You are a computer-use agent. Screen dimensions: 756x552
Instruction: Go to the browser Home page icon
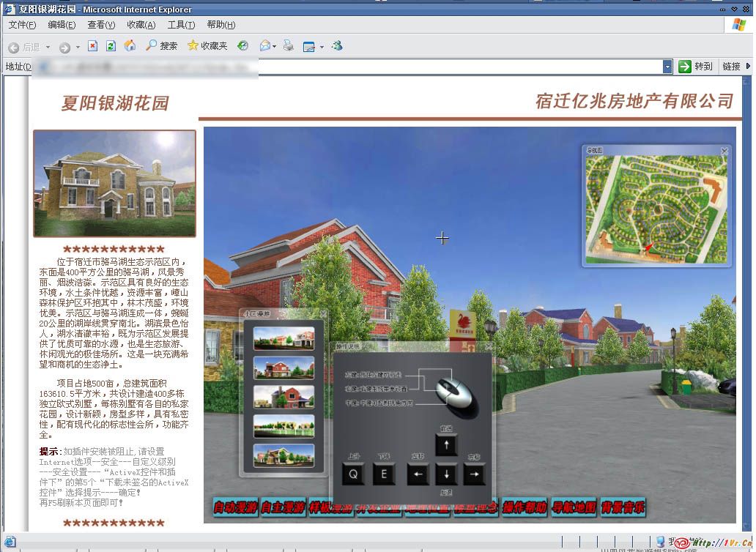(x=130, y=46)
